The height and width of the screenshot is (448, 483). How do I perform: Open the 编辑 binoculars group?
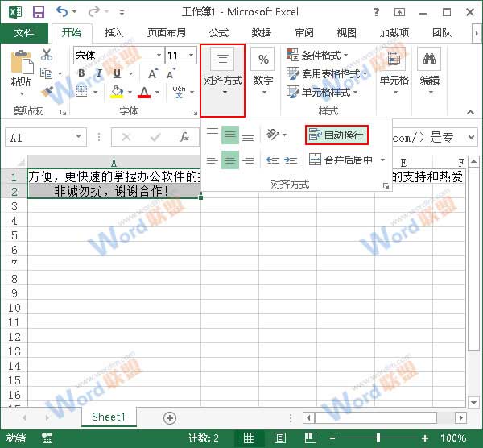coord(429,72)
